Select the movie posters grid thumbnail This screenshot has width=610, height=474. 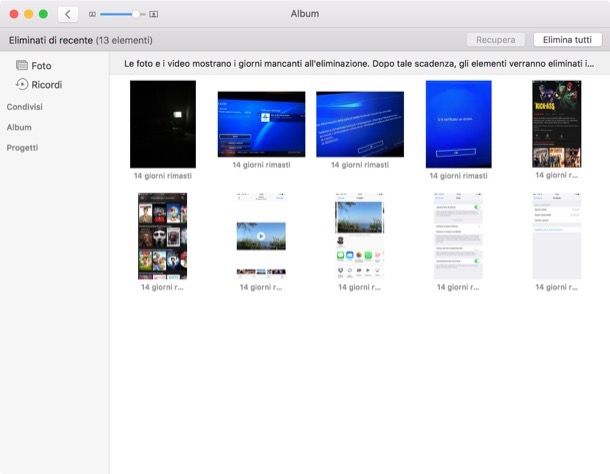click(x=163, y=236)
